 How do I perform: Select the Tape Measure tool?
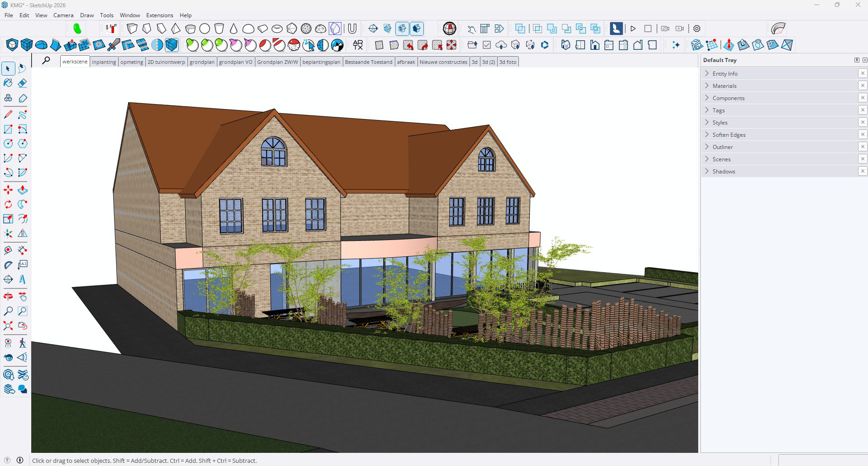(8, 250)
